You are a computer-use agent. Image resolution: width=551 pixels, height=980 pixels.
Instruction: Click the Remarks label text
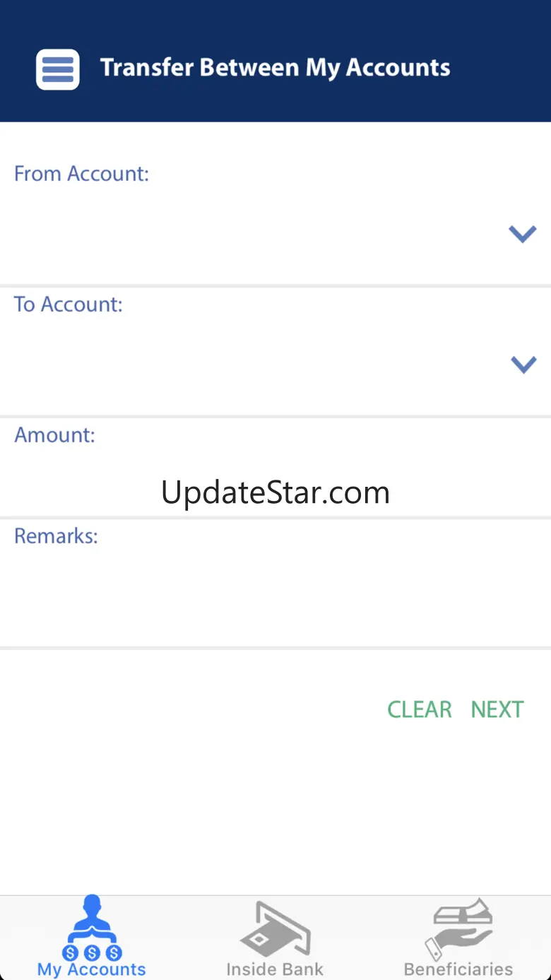(56, 536)
